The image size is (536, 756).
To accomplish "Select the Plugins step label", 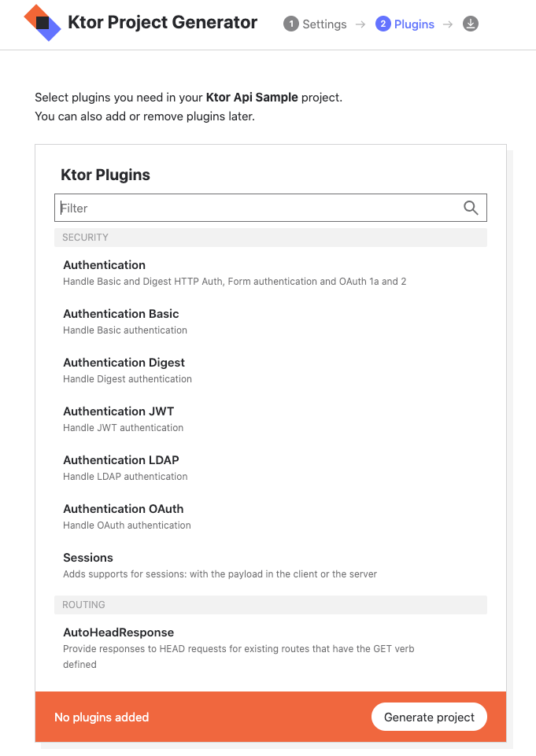I will tap(414, 24).
